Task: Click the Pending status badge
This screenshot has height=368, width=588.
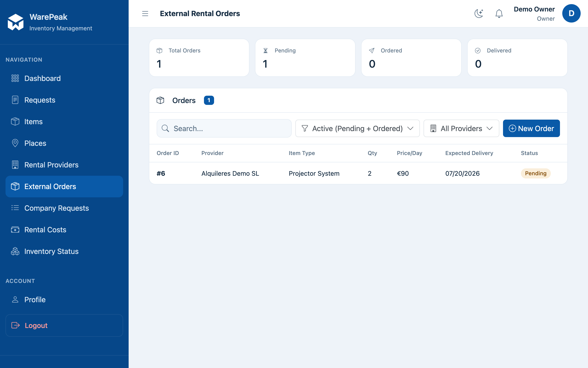Action: pos(536,173)
